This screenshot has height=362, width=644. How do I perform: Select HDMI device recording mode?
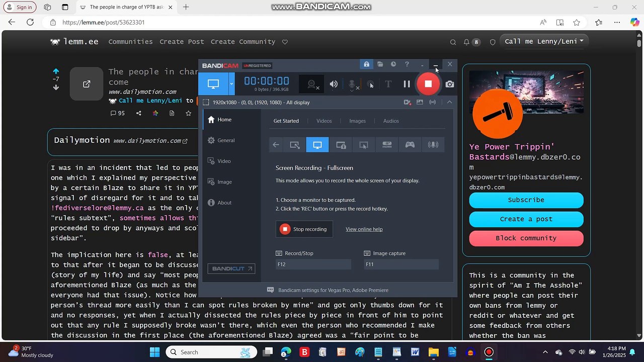[x=387, y=145]
